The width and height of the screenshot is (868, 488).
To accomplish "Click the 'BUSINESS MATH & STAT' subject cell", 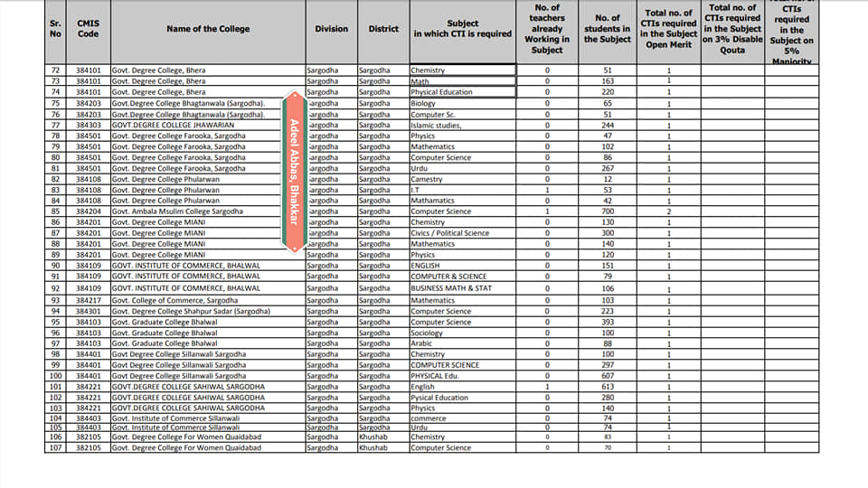I will 462,288.
